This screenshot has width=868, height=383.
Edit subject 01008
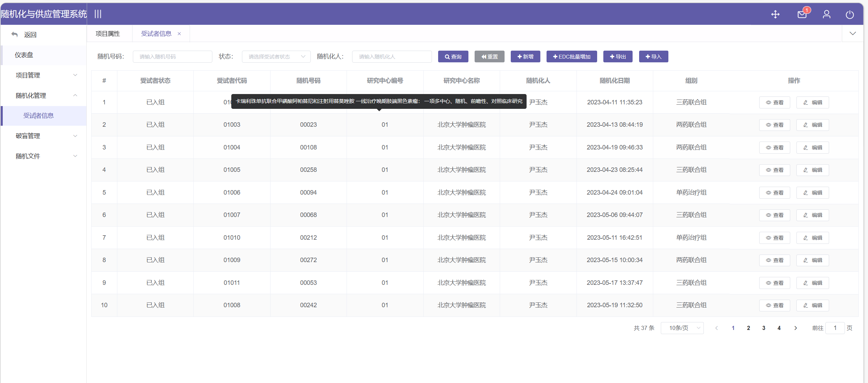(x=813, y=305)
